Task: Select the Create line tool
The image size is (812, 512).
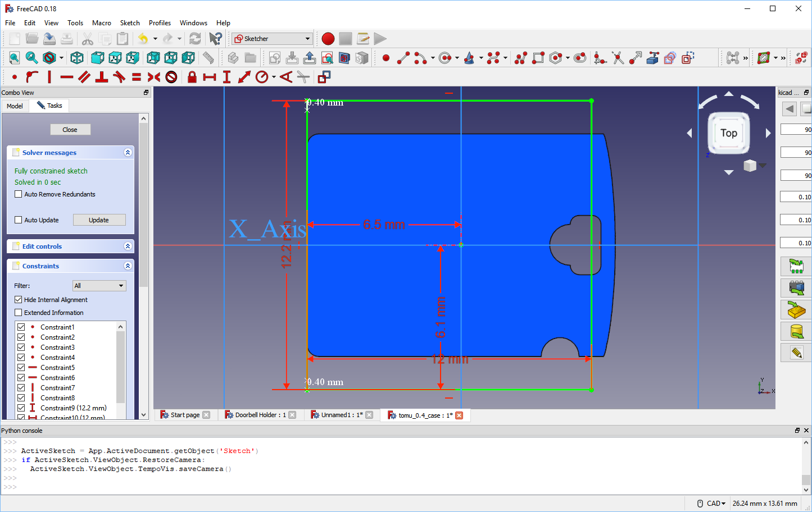Action: 403,58
